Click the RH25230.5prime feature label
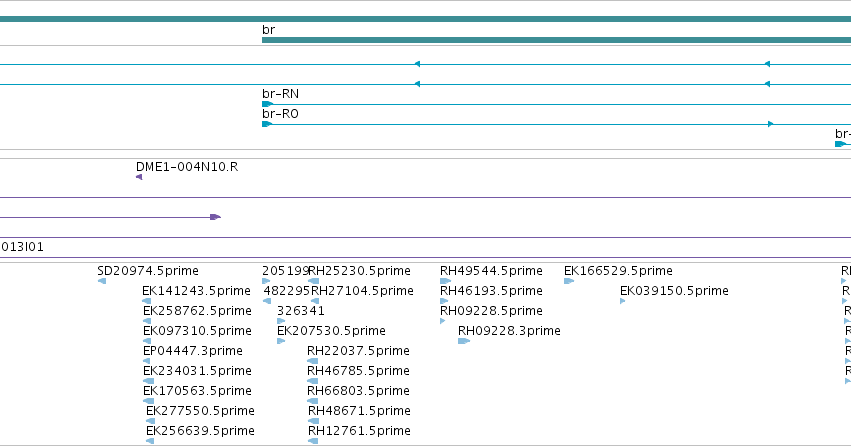 point(359,271)
